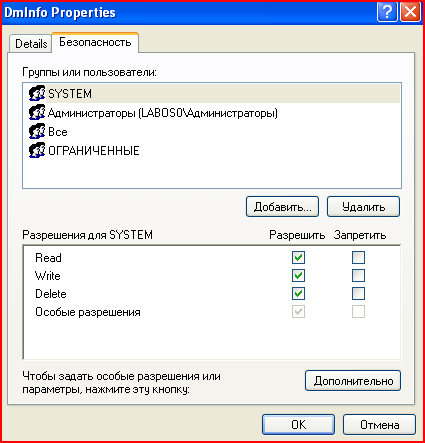This screenshot has width=425, height=443.
Task: Select the ОГРАНИЧЕННЫЕ entry
Action: tap(94, 151)
